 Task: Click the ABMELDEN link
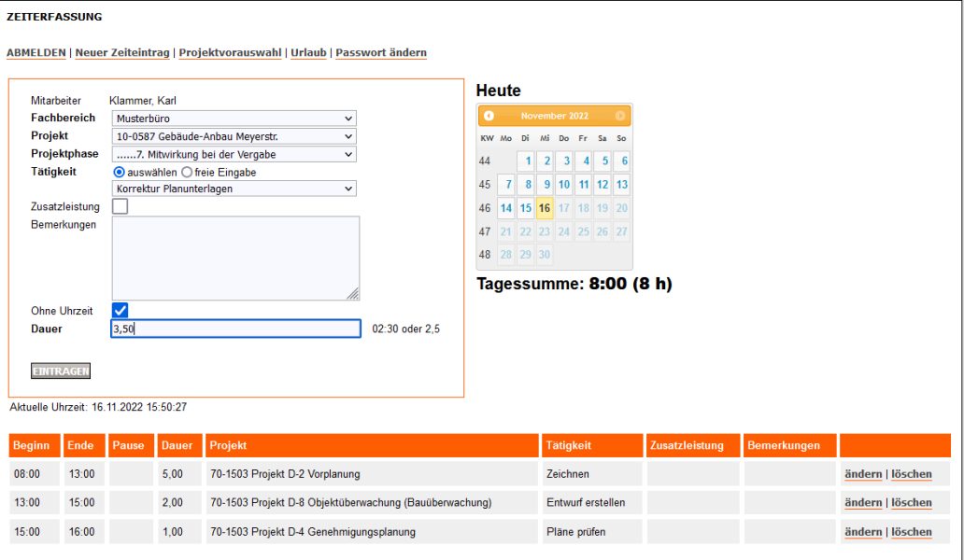pos(35,52)
